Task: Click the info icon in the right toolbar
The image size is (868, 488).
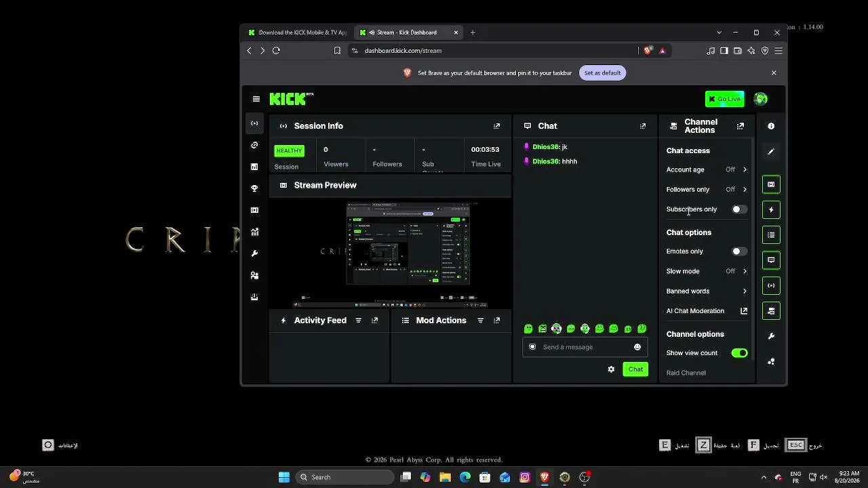Action: coord(771,126)
